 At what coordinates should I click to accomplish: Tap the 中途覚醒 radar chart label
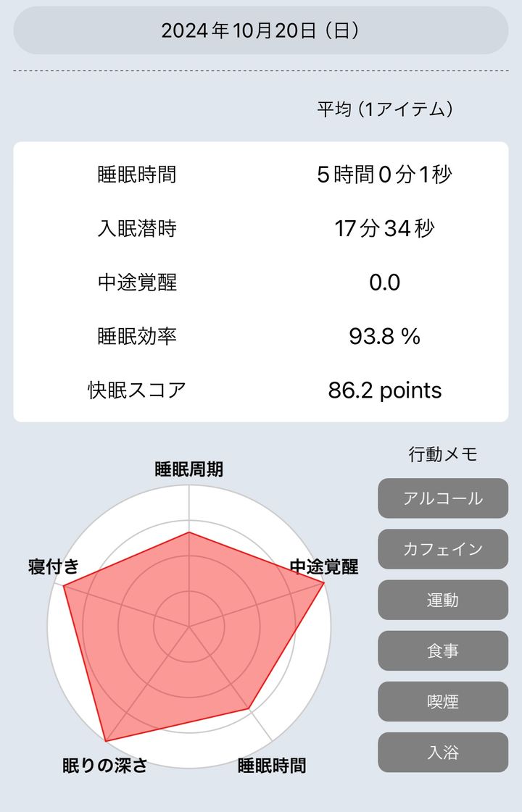point(323,566)
